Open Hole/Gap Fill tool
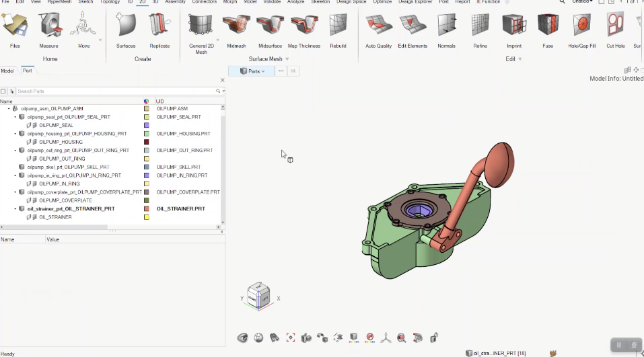The image size is (644, 357). coord(581,31)
